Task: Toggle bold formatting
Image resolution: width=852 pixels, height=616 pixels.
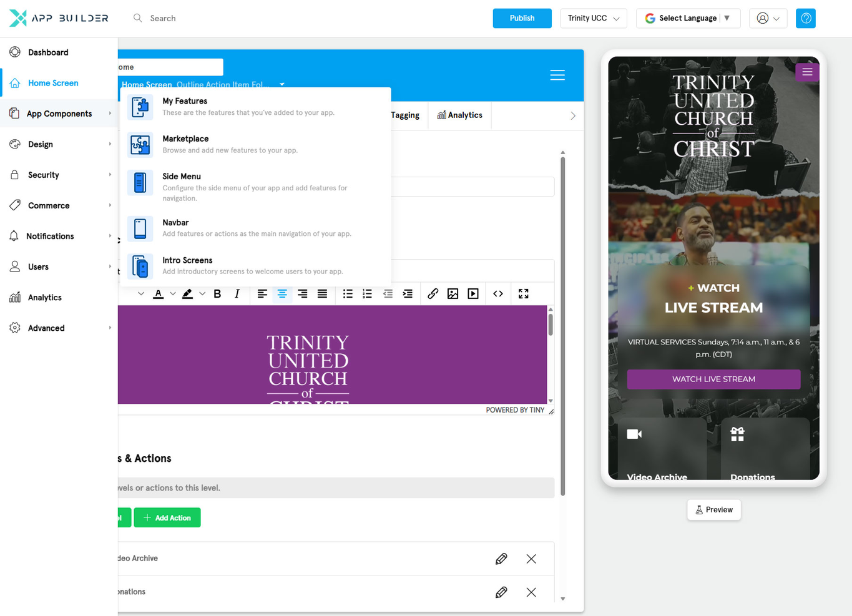Action: tap(217, 294)
